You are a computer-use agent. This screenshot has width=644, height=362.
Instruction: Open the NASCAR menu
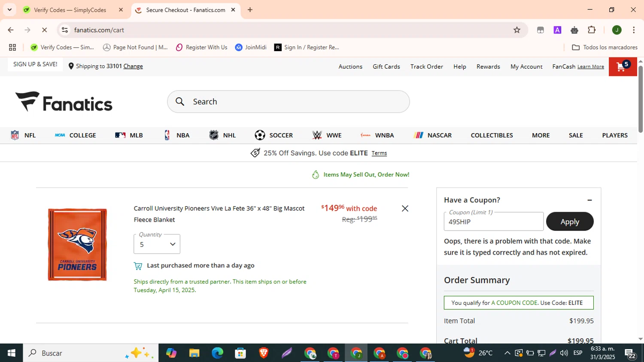pyautogui.click(x=432, y=135)
